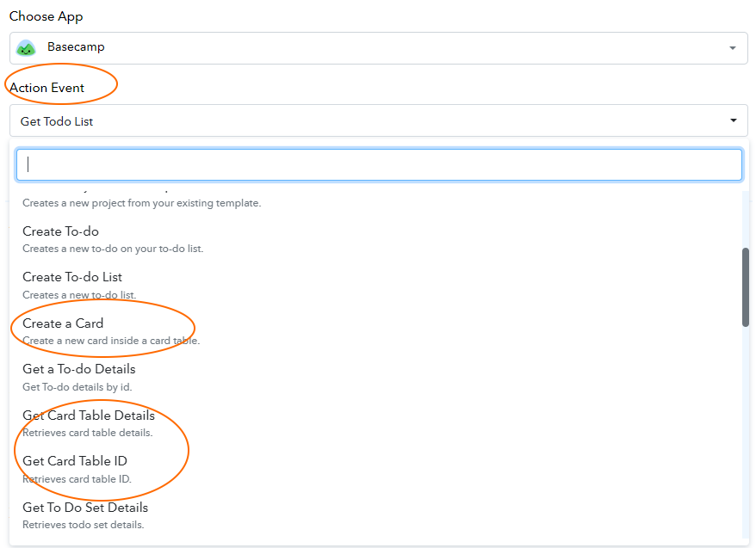Click the Choose App label
Image resolution: width=756 pixels, height=548 pixels.
(x=46, y=16)
